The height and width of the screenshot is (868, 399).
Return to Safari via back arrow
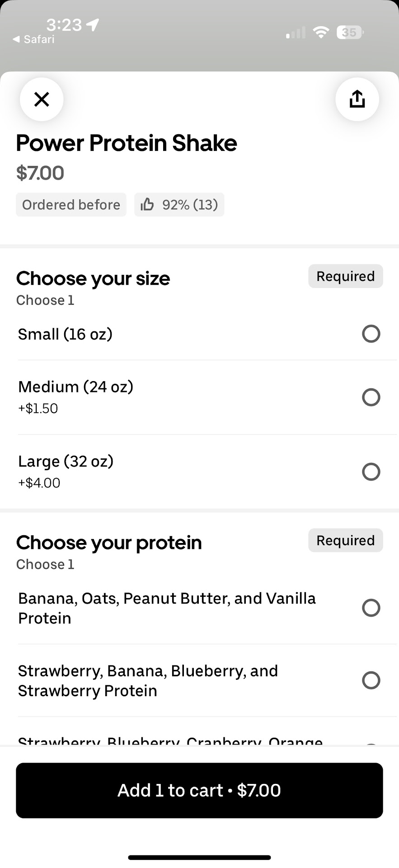pos(16,39)
